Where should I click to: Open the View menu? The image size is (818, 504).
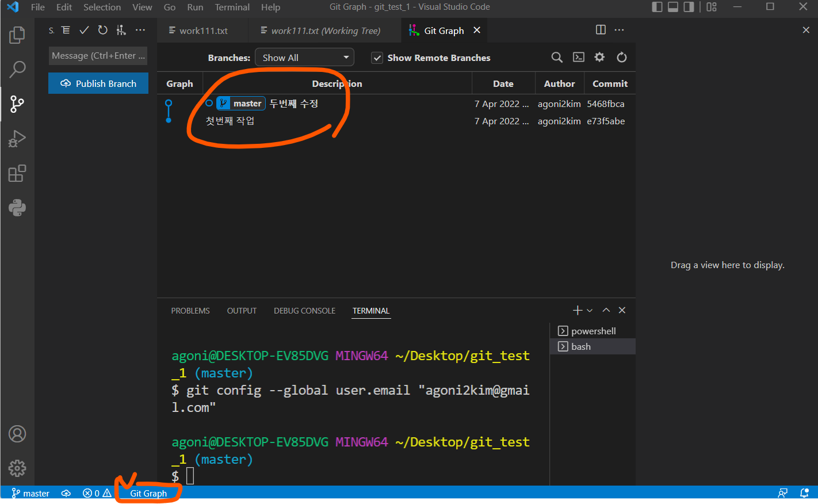pos(142,7)
